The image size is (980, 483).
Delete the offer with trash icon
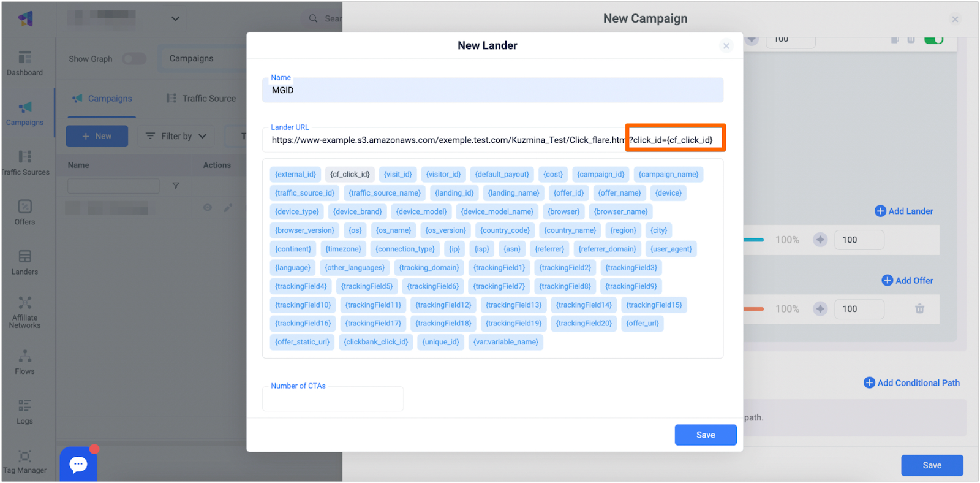coord(919,309)
